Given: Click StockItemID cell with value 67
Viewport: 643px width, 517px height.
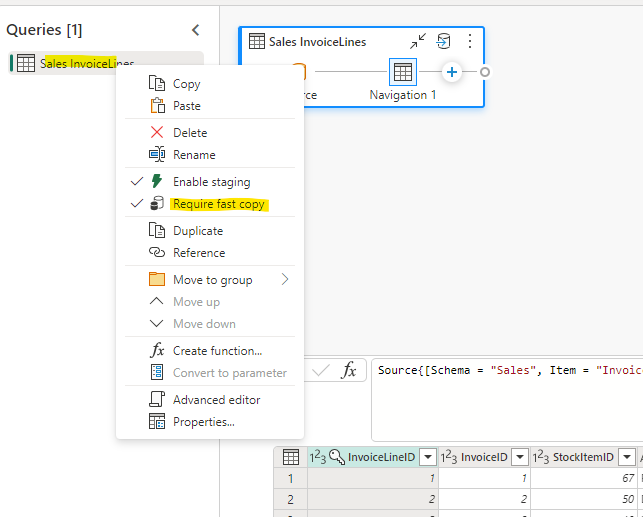Looking at the screenshot, I should (x=584, y=478).
